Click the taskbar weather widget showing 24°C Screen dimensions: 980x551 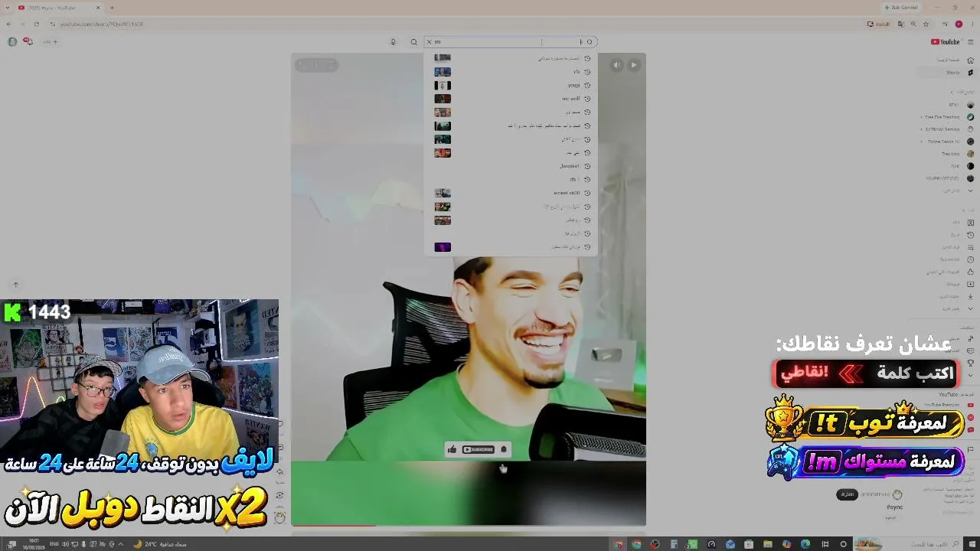tap(160, 544)
